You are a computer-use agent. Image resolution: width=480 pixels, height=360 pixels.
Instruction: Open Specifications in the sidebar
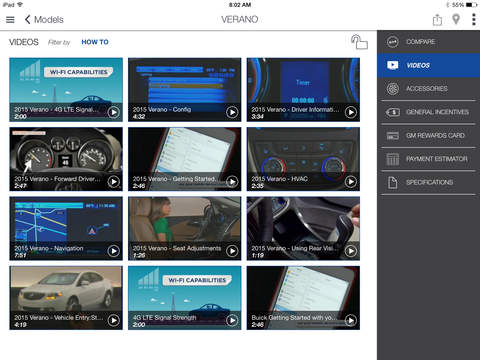428,182
